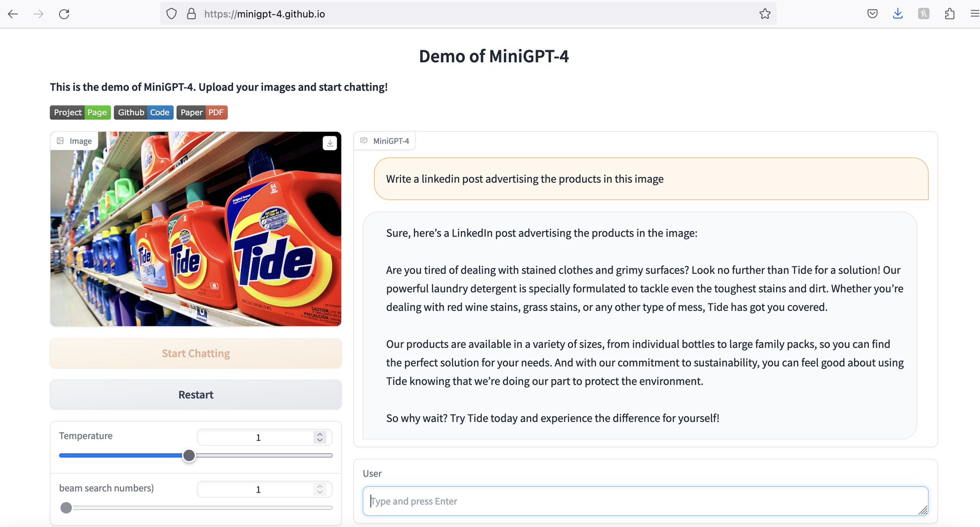Click the address bar URL minigpt-4.github.io
The height and width of the screenshot is (527, 980).
(x=265, y=14)
